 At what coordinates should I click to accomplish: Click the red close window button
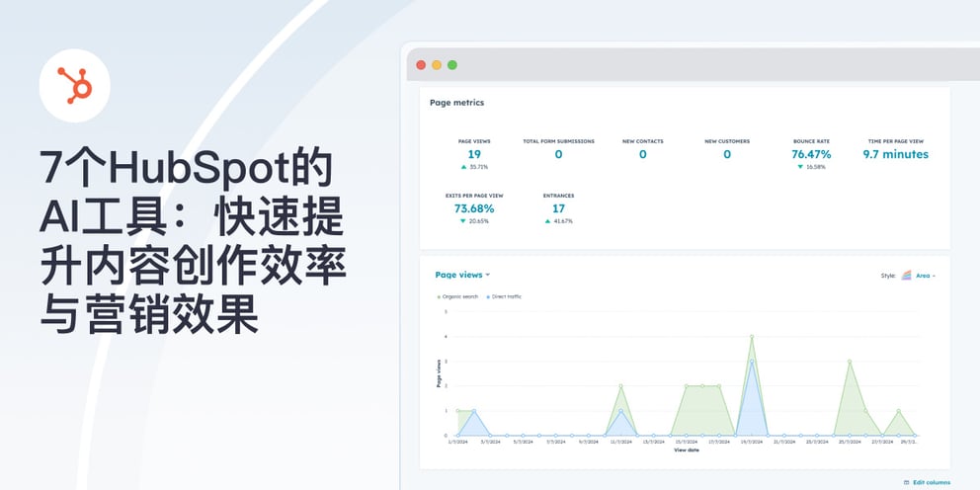(421, 65)
